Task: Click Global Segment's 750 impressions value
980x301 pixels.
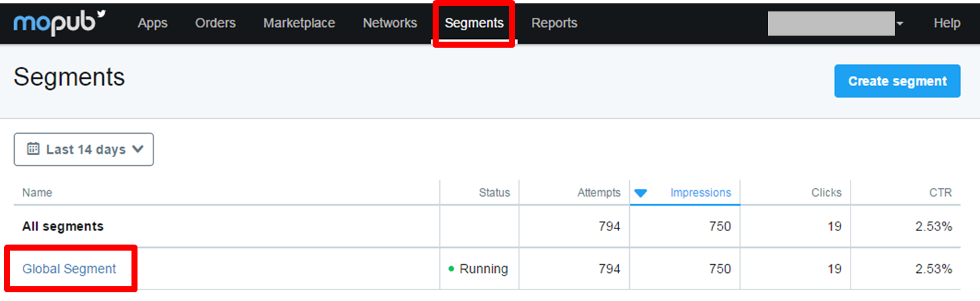Action: pos(720,269)
